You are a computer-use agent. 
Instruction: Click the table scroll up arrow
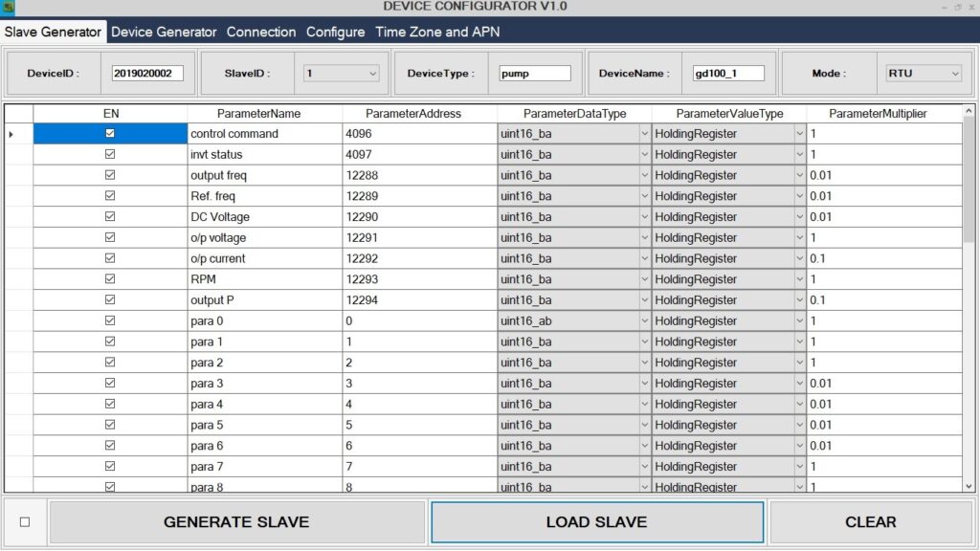point(969,111)
